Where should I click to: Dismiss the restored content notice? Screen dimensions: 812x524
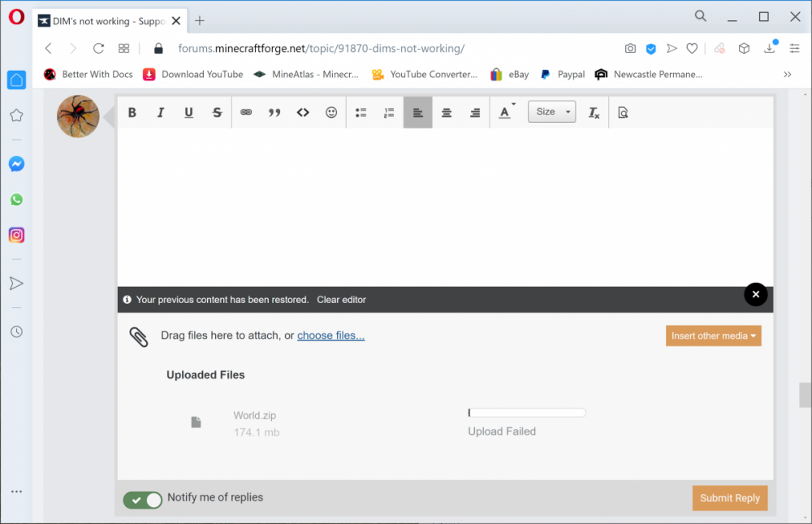[755, 294]
